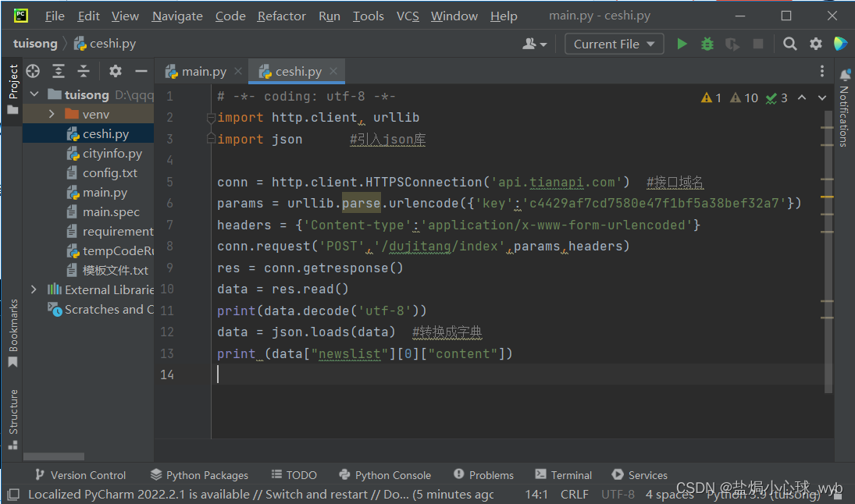Close the main.py editor tab
Screen dimensions: 855x504
pyautogui.click(x=237, y=71)
